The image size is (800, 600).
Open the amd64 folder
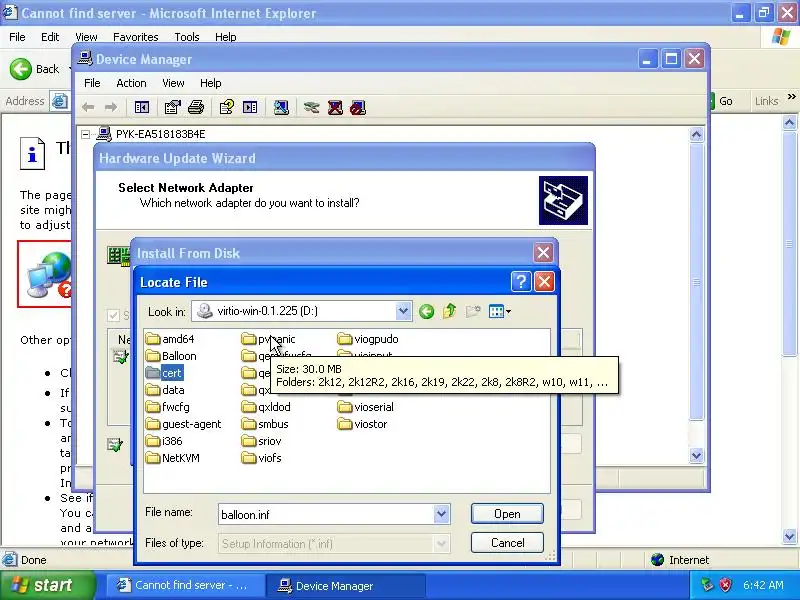(x=170, y=339)
